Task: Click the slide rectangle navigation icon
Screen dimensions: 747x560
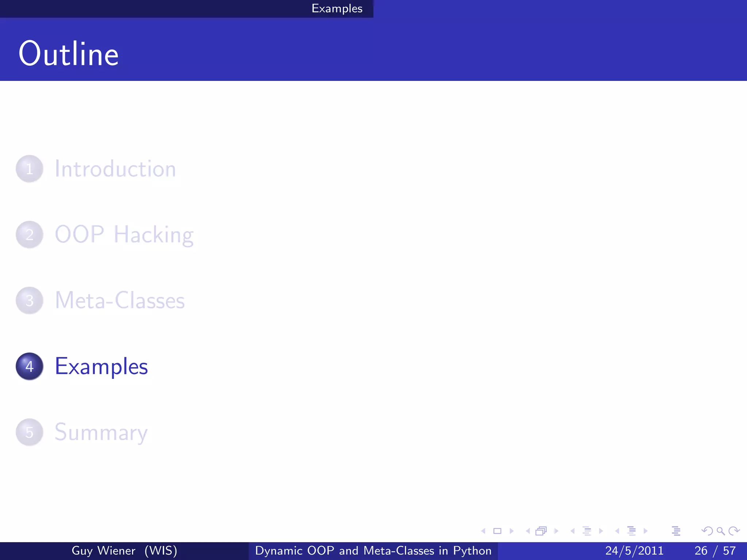Action: click(497, 531)
